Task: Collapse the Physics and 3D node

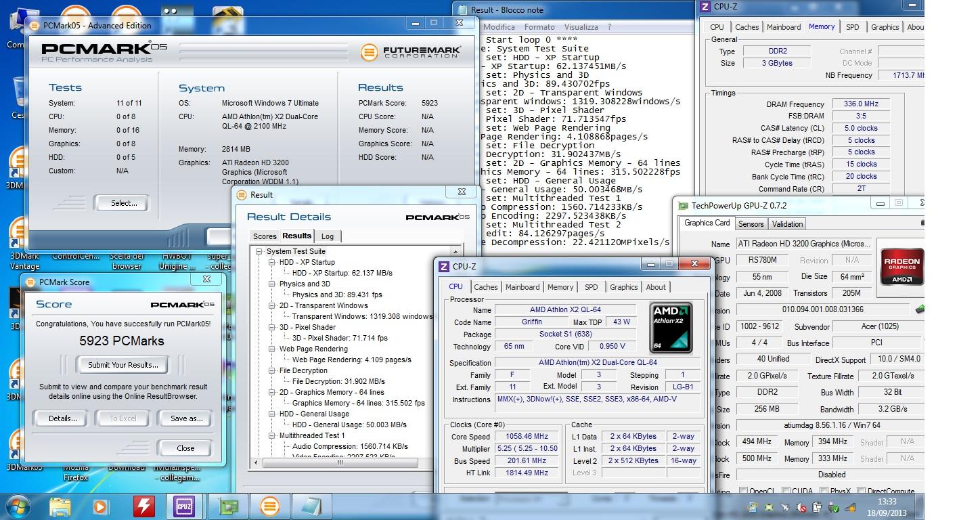Action: (x=271, y=284)
